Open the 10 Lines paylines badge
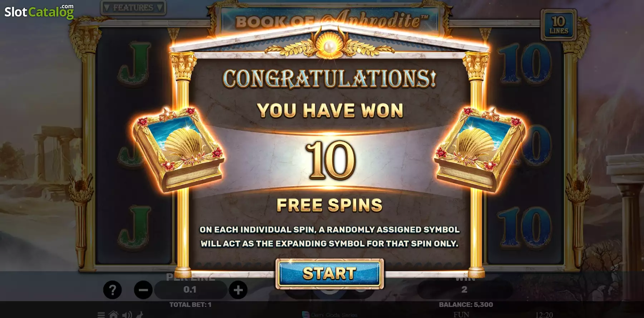Viewport: 644px width, 318px height. point(559,24)
